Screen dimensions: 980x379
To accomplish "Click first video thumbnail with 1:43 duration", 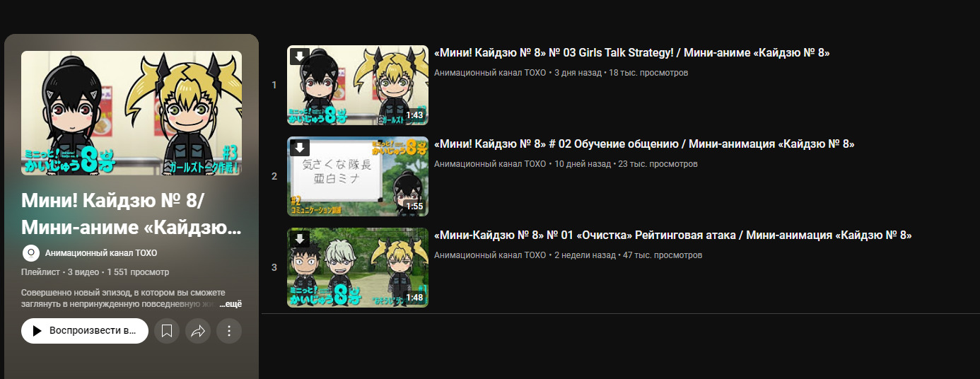I will [x=358, y=86].
